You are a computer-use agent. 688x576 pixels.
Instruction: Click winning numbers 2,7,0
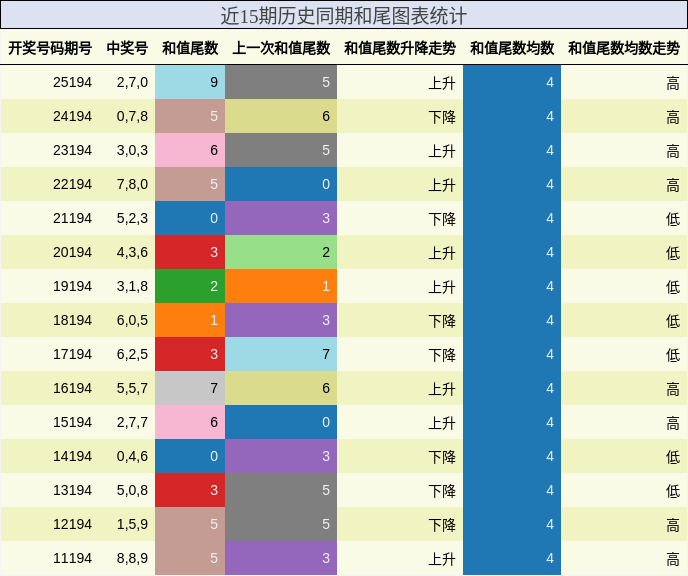click(132, 82)
